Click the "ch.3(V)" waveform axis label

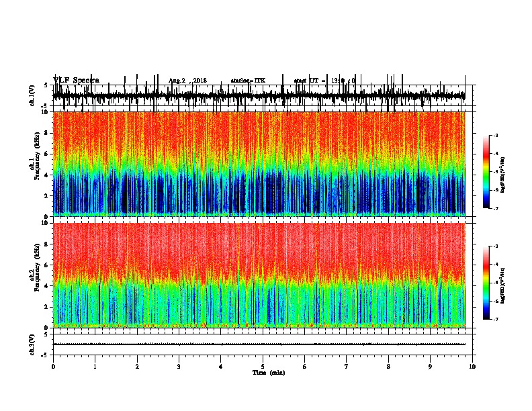32,345
